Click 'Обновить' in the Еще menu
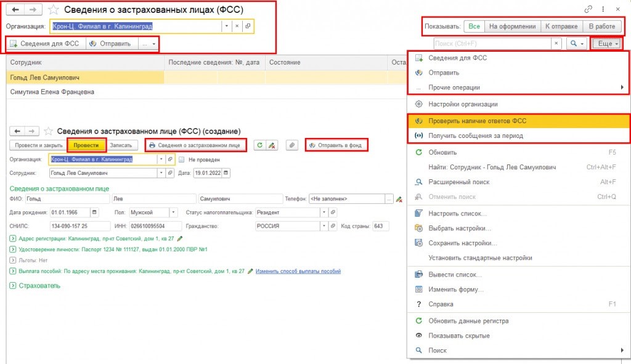The image size is (631, 364). coord(518,153)
